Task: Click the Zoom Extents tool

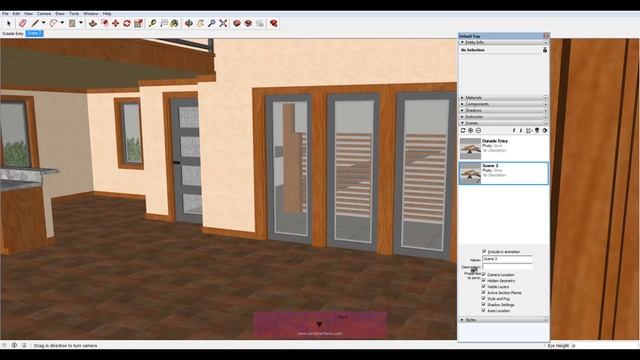Action: coord(223,23)
